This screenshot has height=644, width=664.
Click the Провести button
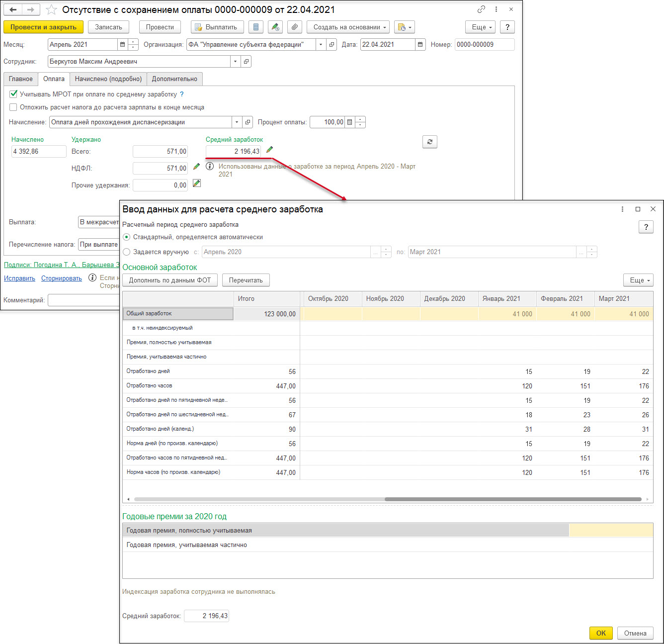[x=160, y=27]
